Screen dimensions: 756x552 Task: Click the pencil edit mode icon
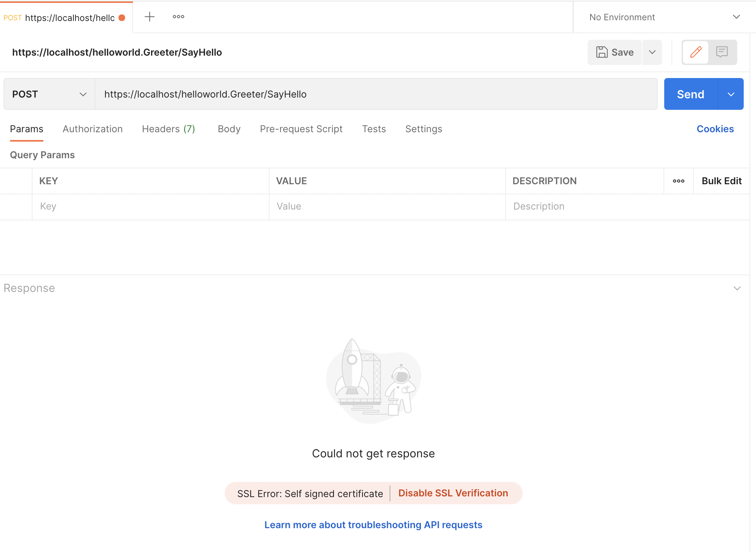click(696, 52)
